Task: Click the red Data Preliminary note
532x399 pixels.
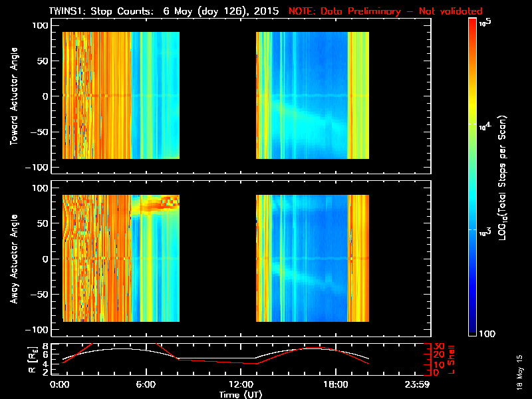Action: (x=386, y=11)
